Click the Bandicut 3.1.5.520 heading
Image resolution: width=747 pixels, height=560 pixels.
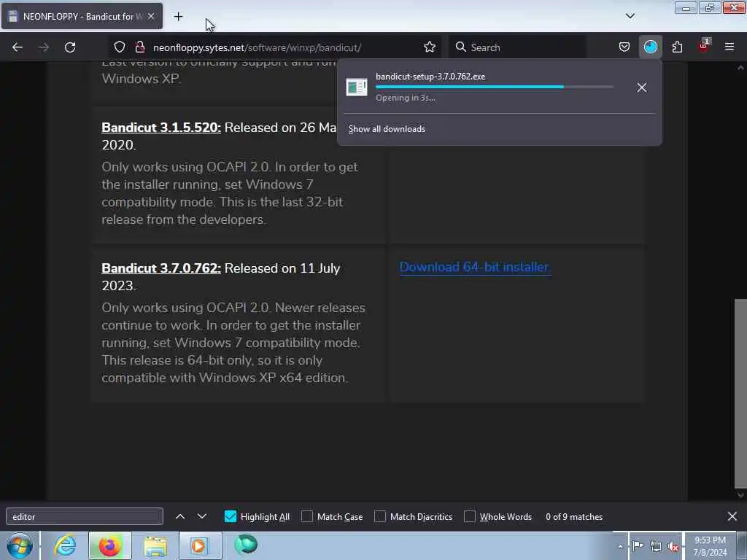coord(161,128)
